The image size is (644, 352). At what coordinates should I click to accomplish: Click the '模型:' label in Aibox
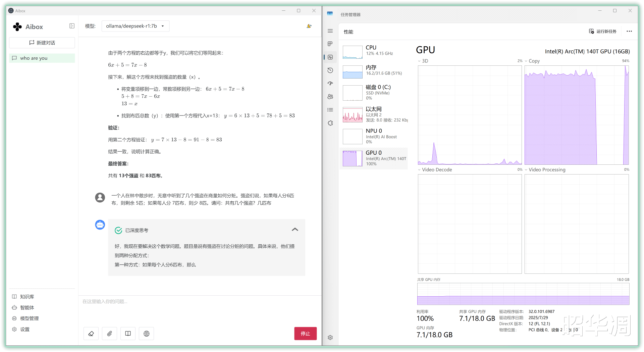click(x=90, y=26)
